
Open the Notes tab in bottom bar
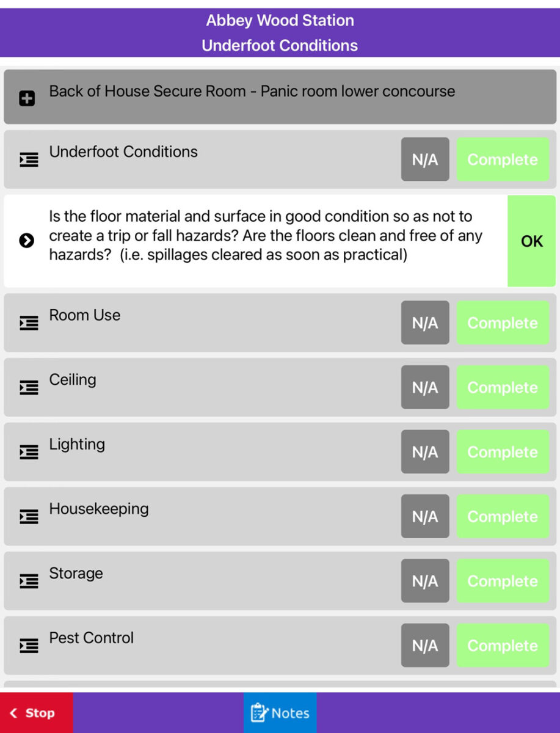pyautogui.click(x=280, y=713)
